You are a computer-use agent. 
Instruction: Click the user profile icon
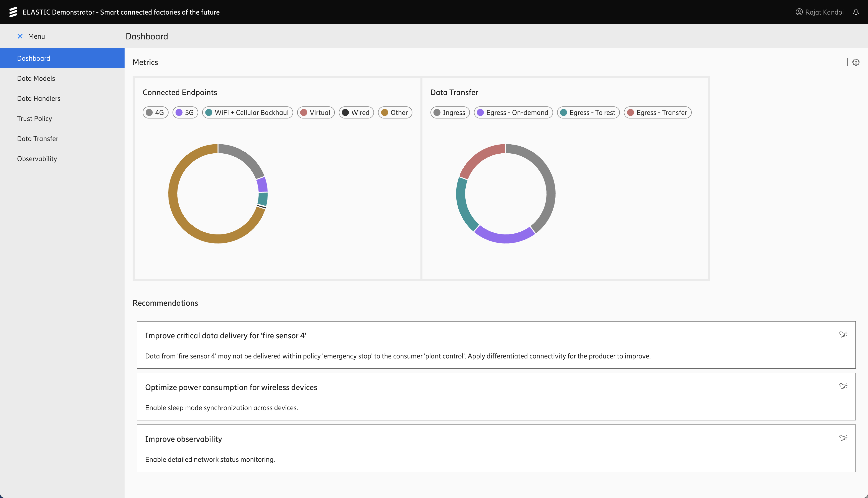799,12
